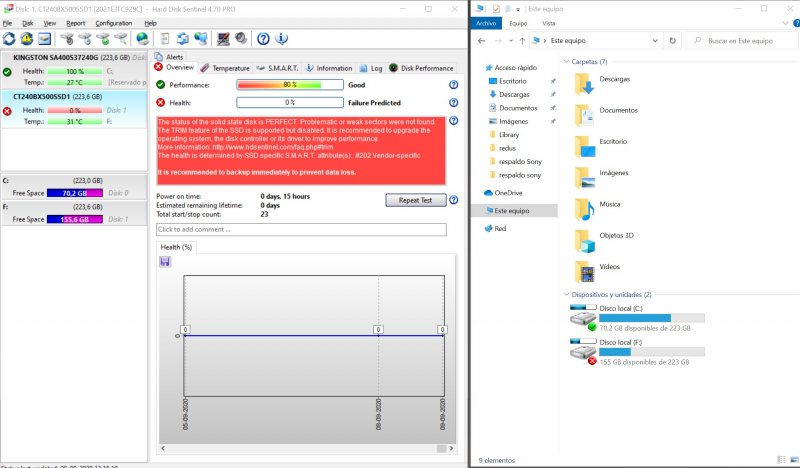Click the Repeat Test button

[415, 200]
